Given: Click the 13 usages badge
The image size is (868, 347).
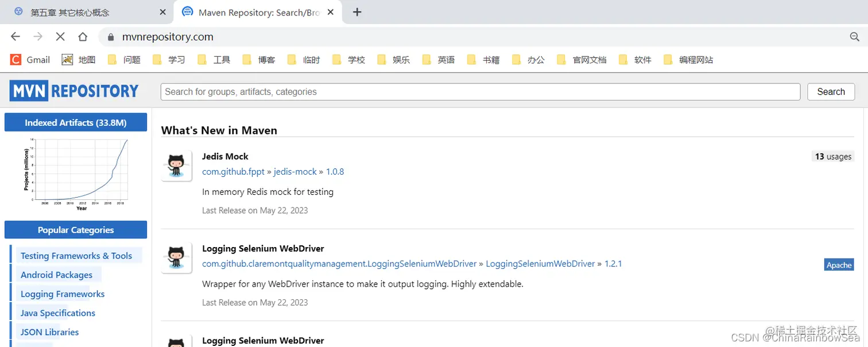Looking at the screenshot, I should click(x=833, y=156).
